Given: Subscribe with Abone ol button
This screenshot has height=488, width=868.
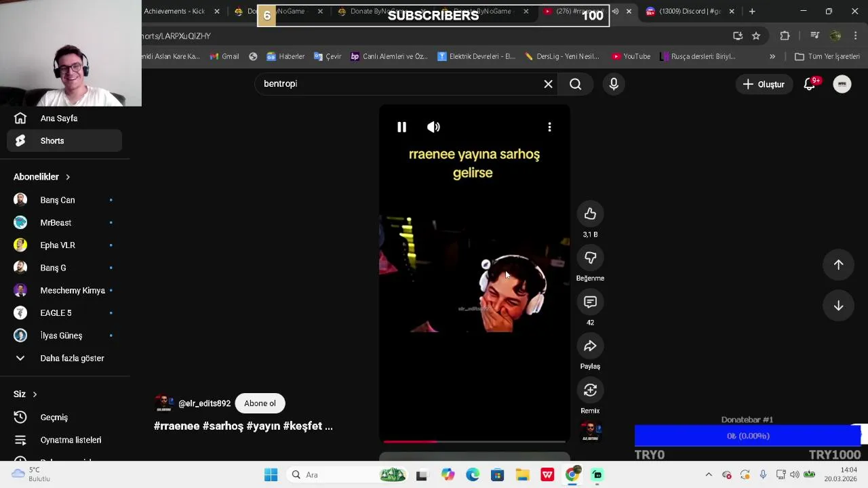Looking at the screenshot, I should pyautogui.click(x=260, y=403).
